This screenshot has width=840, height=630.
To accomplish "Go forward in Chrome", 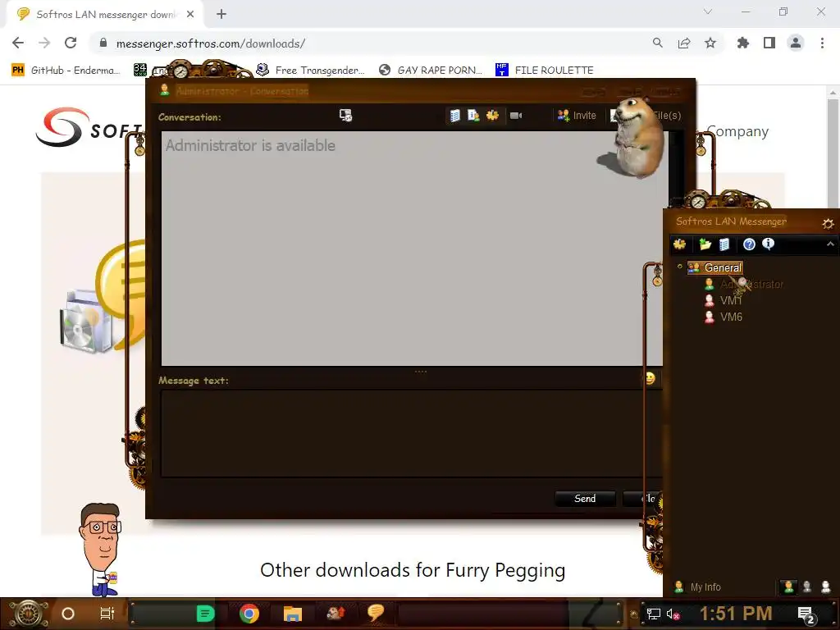I will click(x=44, y=43).
